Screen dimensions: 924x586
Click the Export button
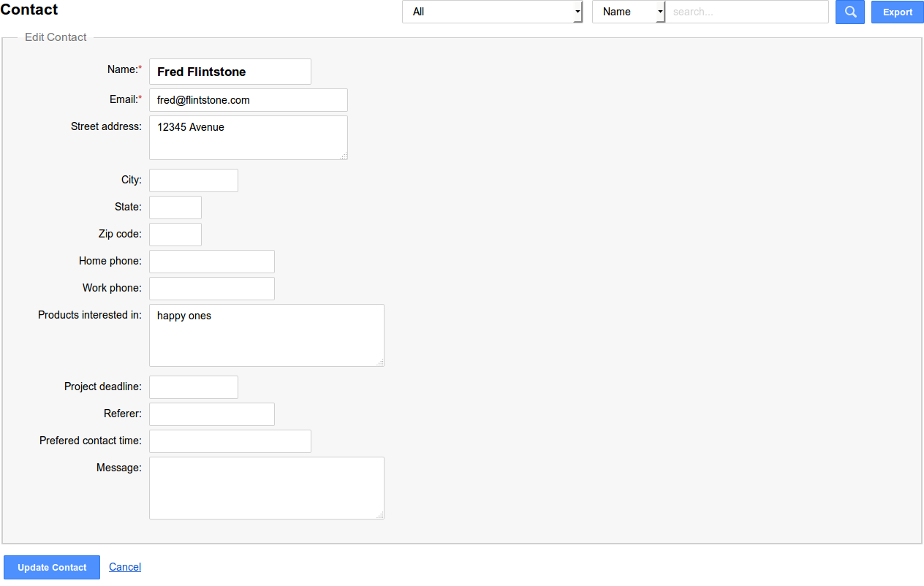pos(897,12)
